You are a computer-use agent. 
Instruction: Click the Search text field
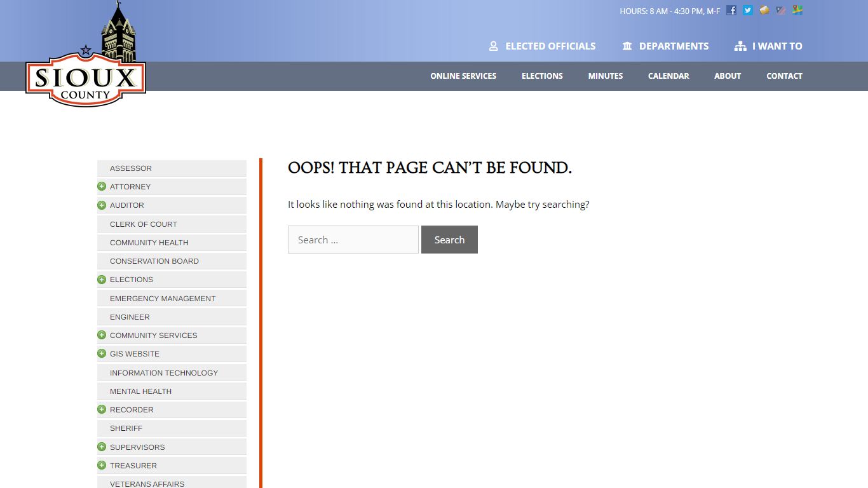(x=353, y=240)
